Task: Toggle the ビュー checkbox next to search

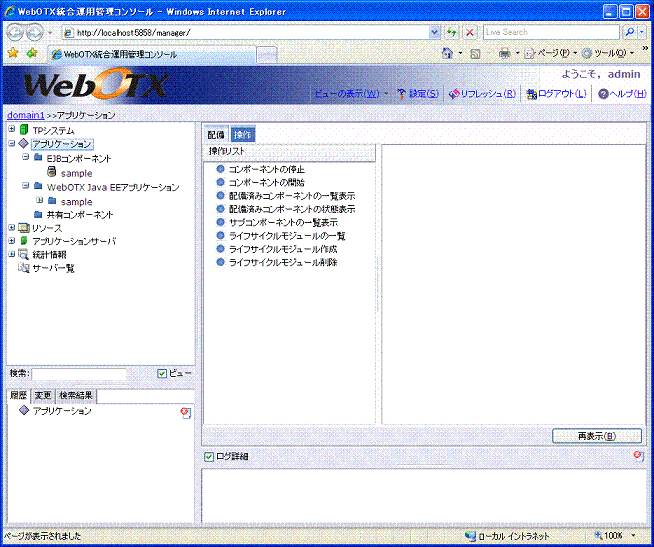Action: point(162,373)
